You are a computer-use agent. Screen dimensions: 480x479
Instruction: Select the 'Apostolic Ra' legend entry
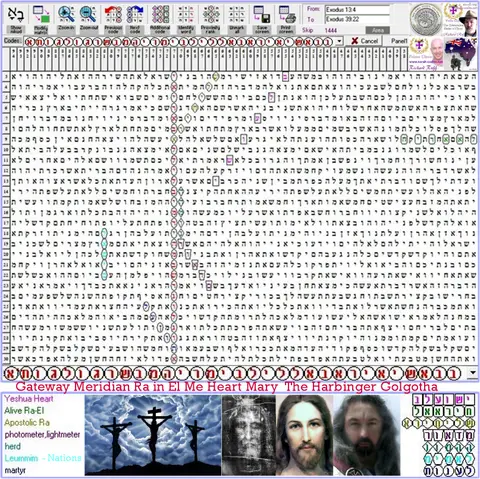[x=27, y=423]
